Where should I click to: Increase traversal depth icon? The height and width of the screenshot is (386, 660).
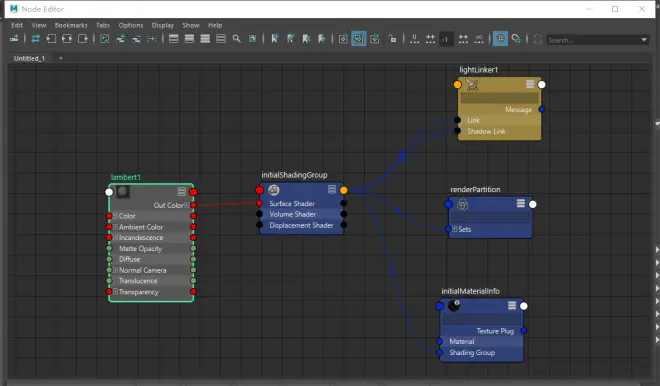(463, 39)
